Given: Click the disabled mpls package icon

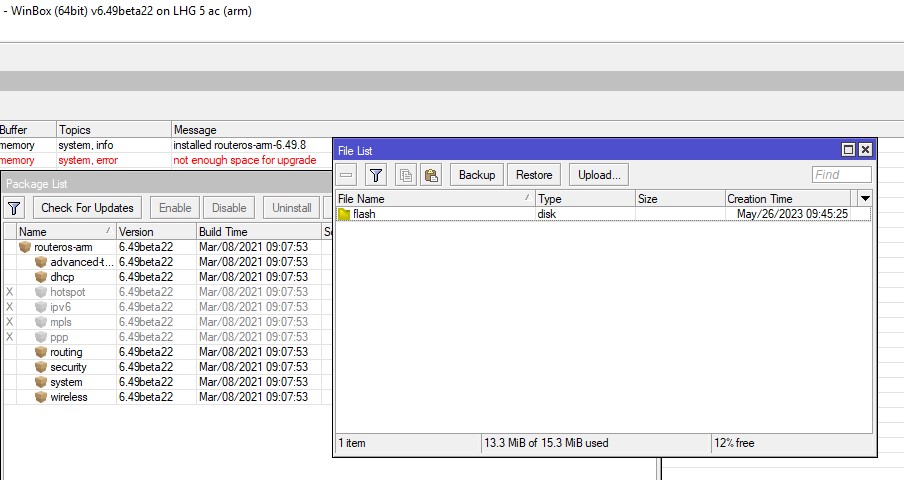Looking at the screenshot, I should (41, 322).
